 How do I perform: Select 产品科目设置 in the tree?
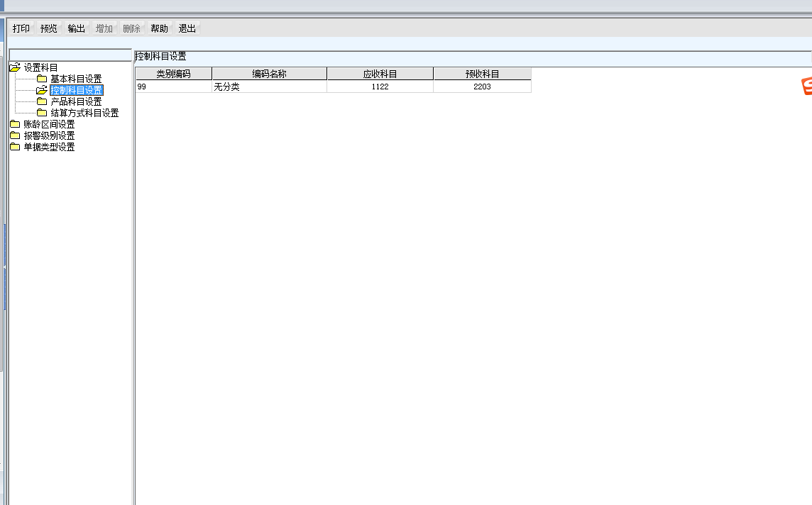(x=76, y=101)
